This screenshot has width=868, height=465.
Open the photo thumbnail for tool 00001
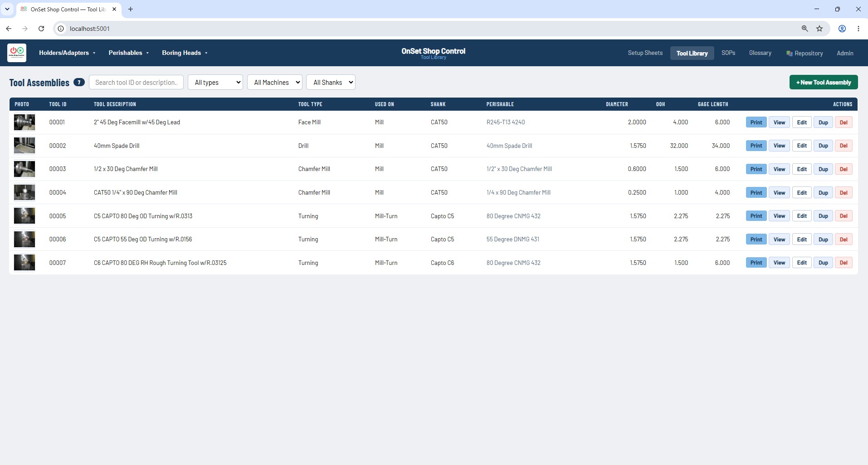pyautogui.click(x=24, y=122)
